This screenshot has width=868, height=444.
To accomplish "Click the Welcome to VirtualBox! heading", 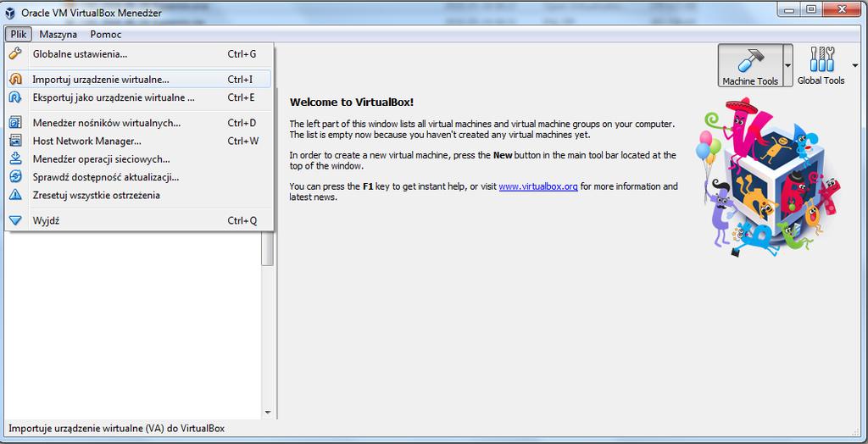I will pyautogui.click(x=352, y=103).
